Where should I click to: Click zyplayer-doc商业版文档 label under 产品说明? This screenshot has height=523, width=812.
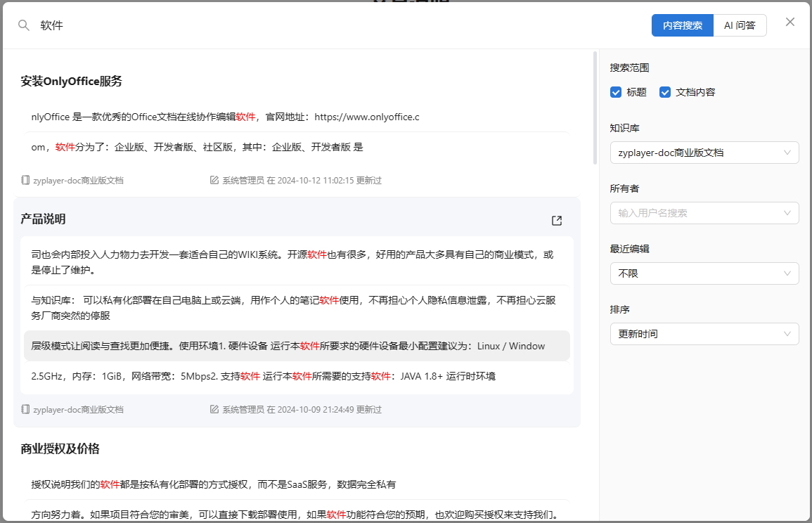(78, 409)
